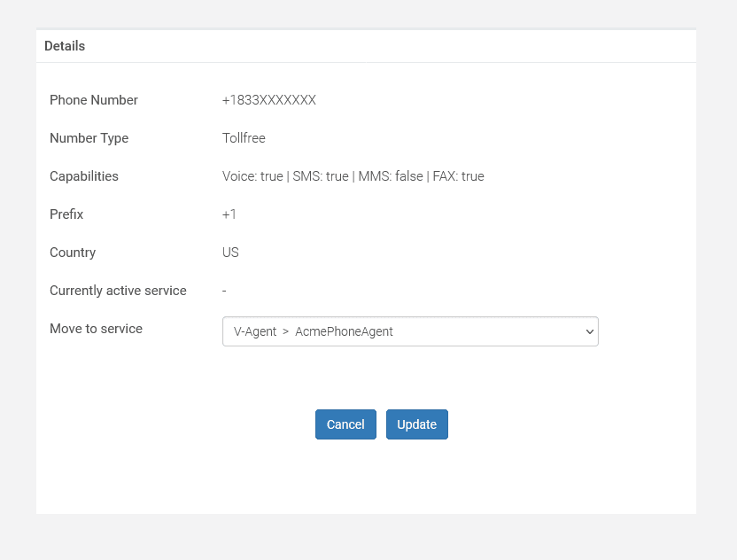Click the Update button
Screen dimensions: 737x560
417,424
